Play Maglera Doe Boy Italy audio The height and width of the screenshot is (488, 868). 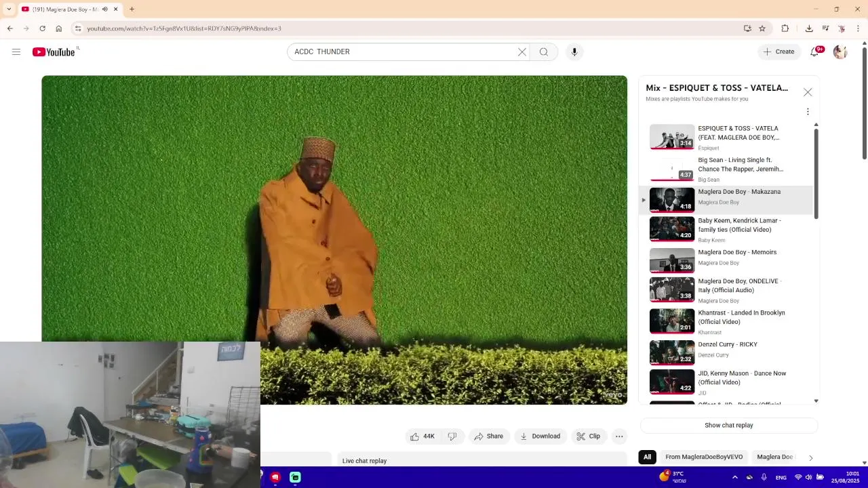tap(726, 290)
